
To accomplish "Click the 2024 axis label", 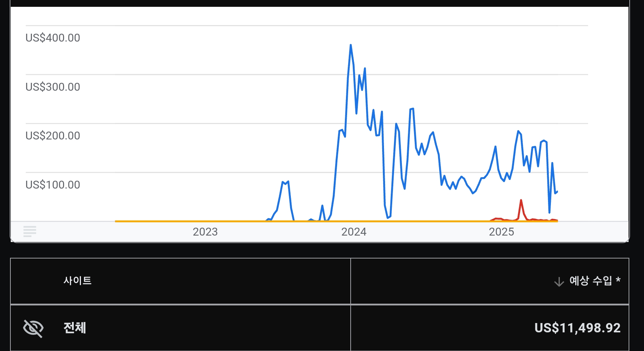I will 354,232.
